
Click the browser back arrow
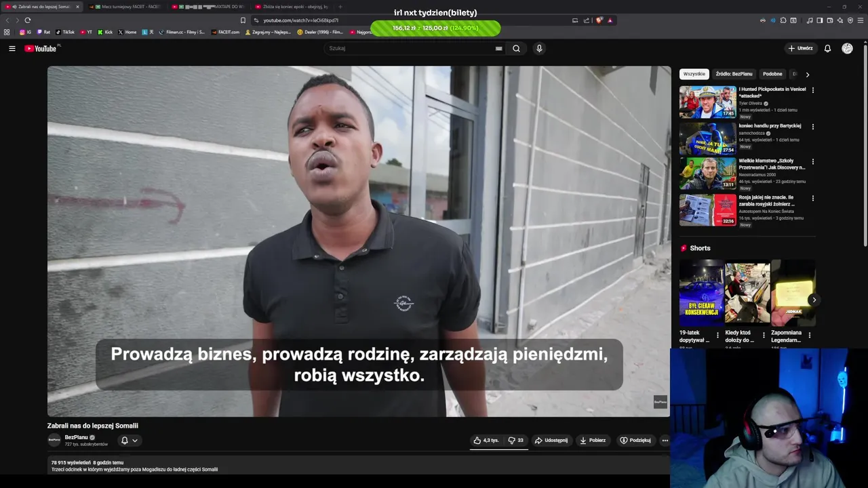pos(7,20)
